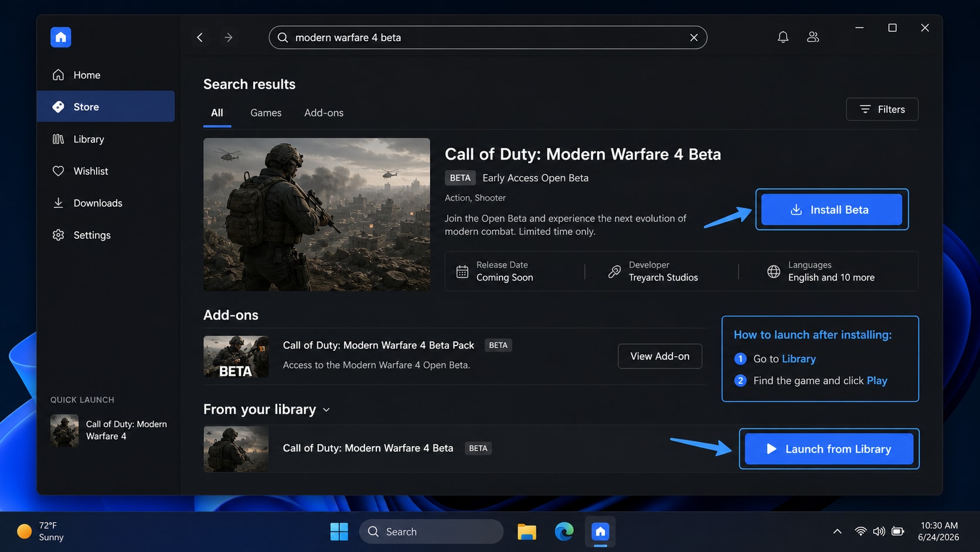Image resolution: width=980 pixels, height=552 pixels.
Task: Collapse the From your library section chevron
Action: click(326, 409)
